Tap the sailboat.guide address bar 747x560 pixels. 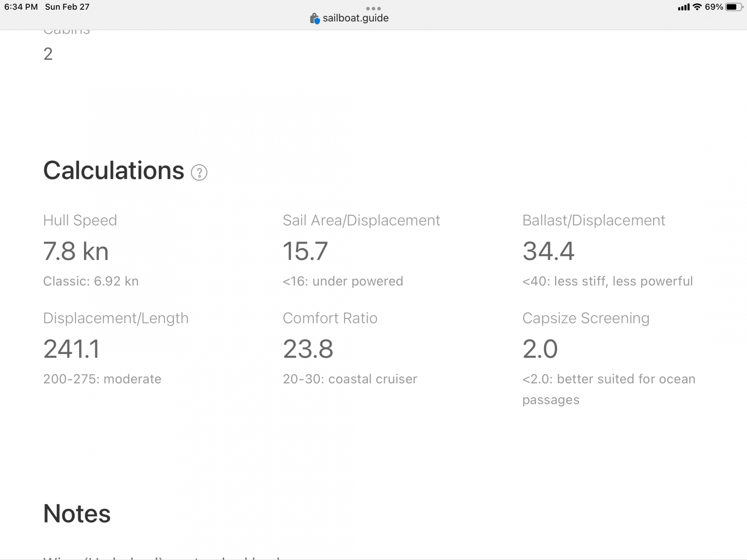coord(355,18)
